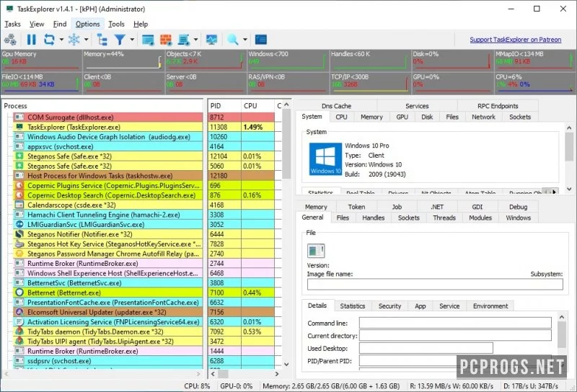Click the Steganos Hot Key Service icon

[19, 244]
